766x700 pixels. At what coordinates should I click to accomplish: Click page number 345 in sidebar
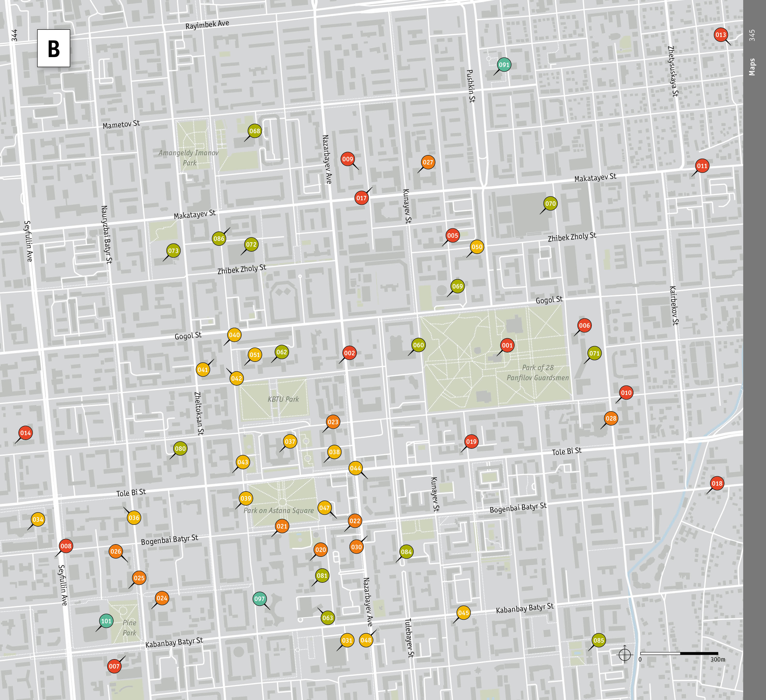752,35
